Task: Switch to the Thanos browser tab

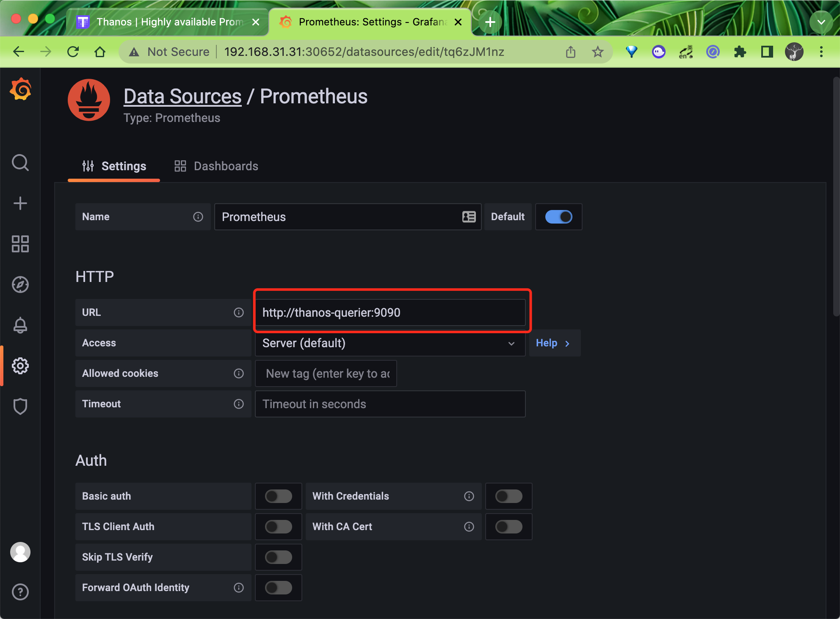Action: pos(167,22)
